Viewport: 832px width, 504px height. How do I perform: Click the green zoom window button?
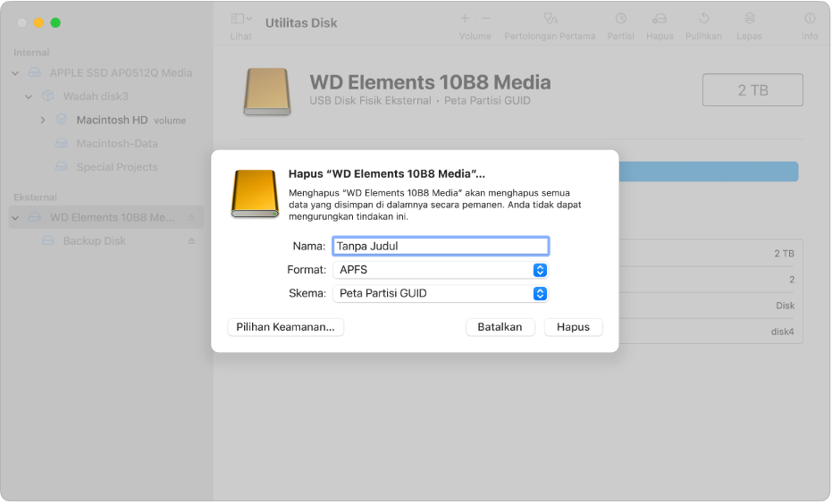[x=55, y=23]
